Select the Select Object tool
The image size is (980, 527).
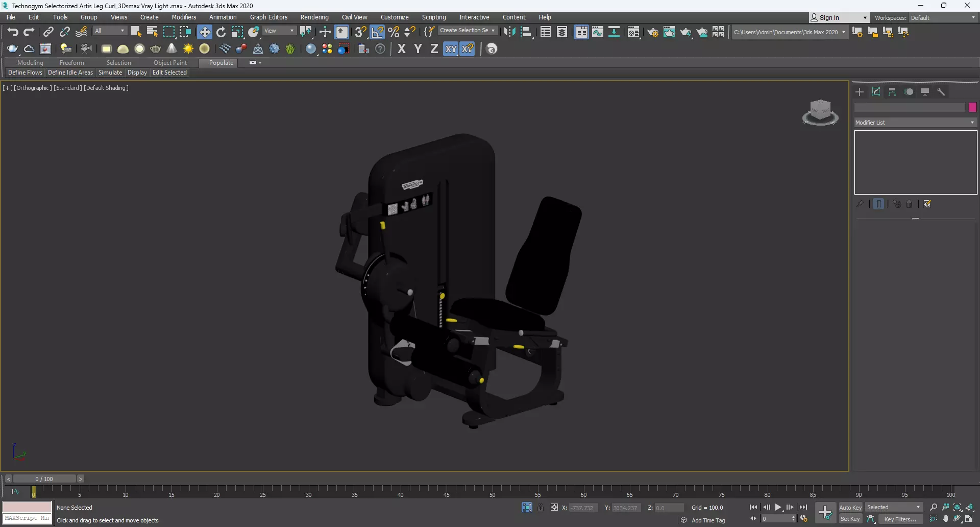pyautogui.click(x=136, y=32)
